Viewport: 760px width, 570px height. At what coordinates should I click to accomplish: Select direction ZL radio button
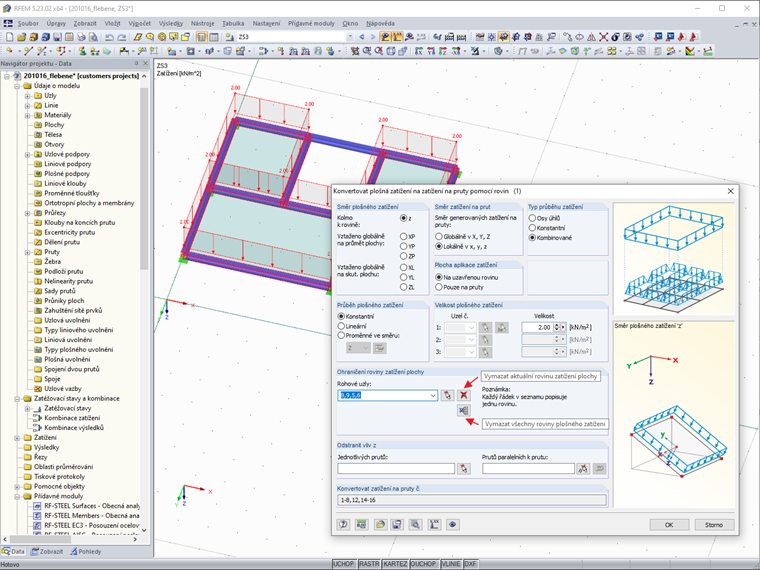tap(403, 287)
